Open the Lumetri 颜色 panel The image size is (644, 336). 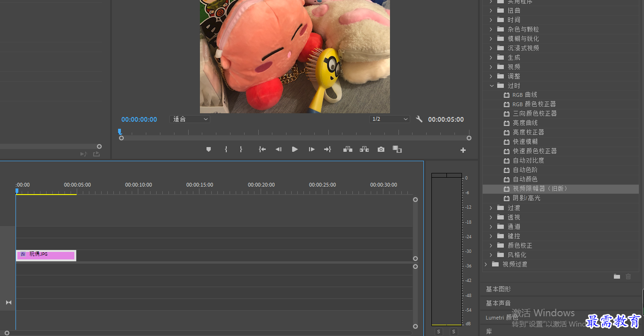[502, 318]
